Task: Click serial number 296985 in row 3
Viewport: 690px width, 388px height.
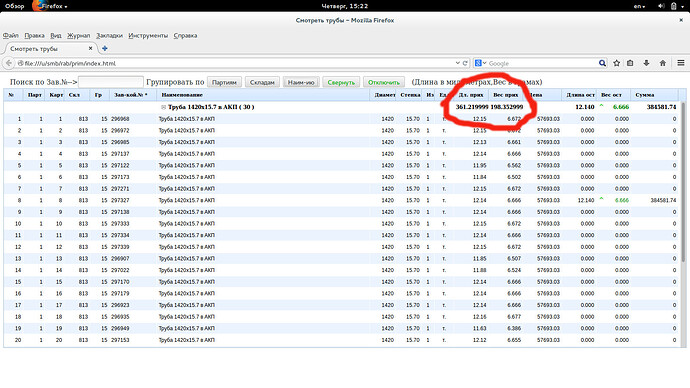Action: (120, 142)
